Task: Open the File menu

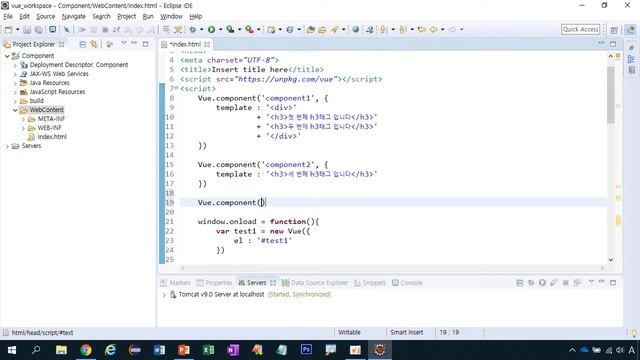Action: (8, 16)
